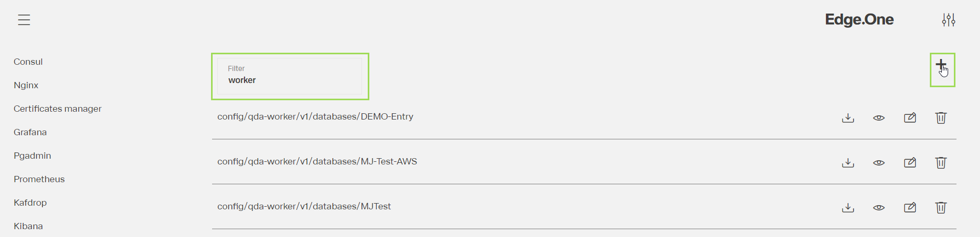Edit the DEMO-Entry database config
The width and height of the screenshot is (980, 237).
910,118
